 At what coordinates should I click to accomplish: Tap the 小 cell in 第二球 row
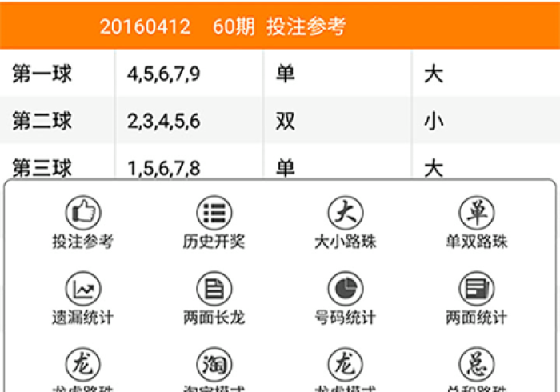[x=433, y=122]
